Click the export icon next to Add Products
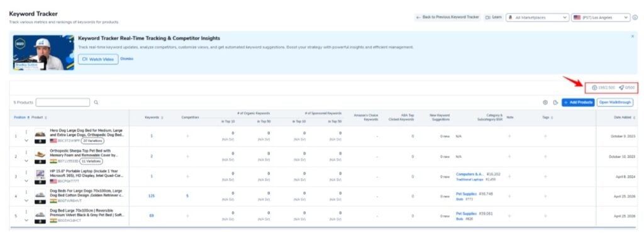Screen dimensions: 644x241 pyautogui.click(x=556, y=103)
